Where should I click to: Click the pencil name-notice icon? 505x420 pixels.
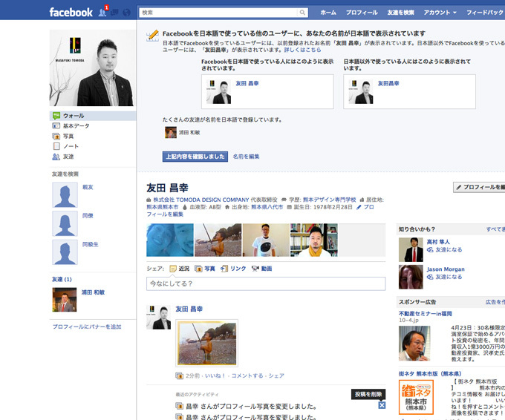[152, 36]
